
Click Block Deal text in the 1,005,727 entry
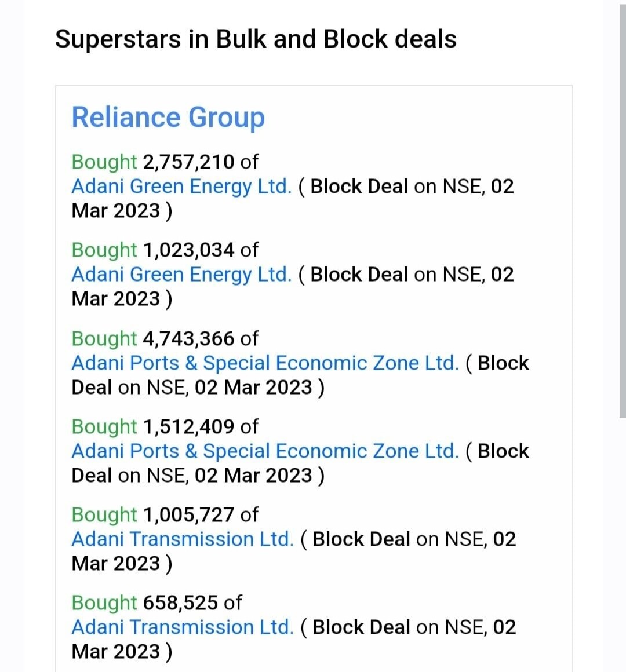tap(362, 539)
